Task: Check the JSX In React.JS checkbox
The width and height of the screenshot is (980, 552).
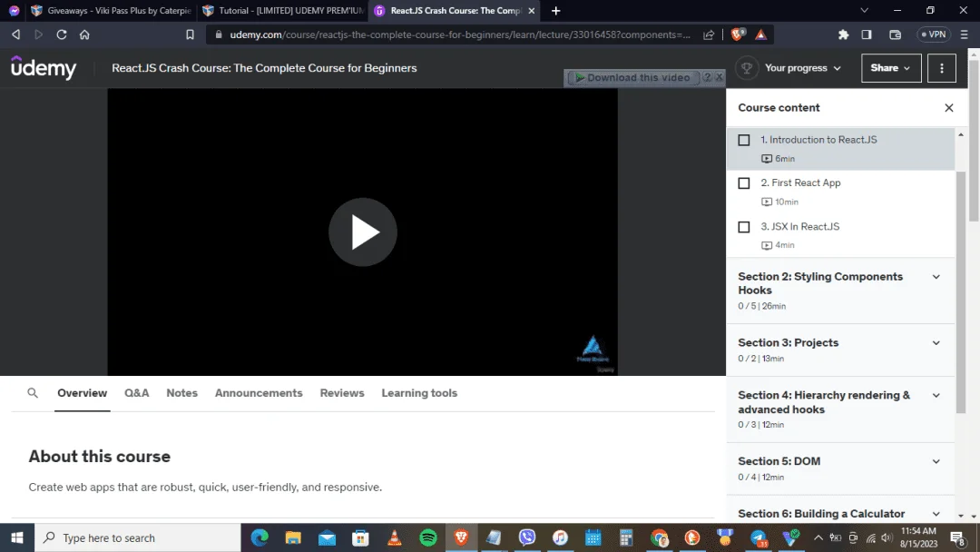Action: 744,227
